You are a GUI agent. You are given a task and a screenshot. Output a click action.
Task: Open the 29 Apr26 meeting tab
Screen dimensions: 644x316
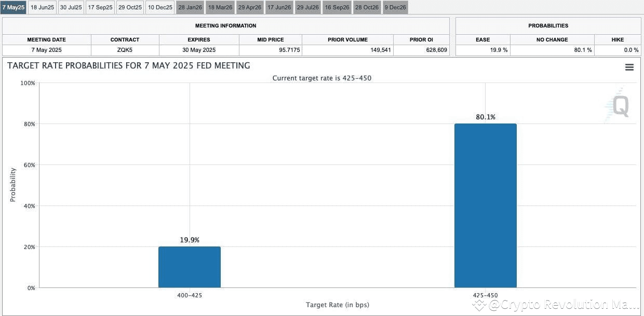[x=249, y=7]
